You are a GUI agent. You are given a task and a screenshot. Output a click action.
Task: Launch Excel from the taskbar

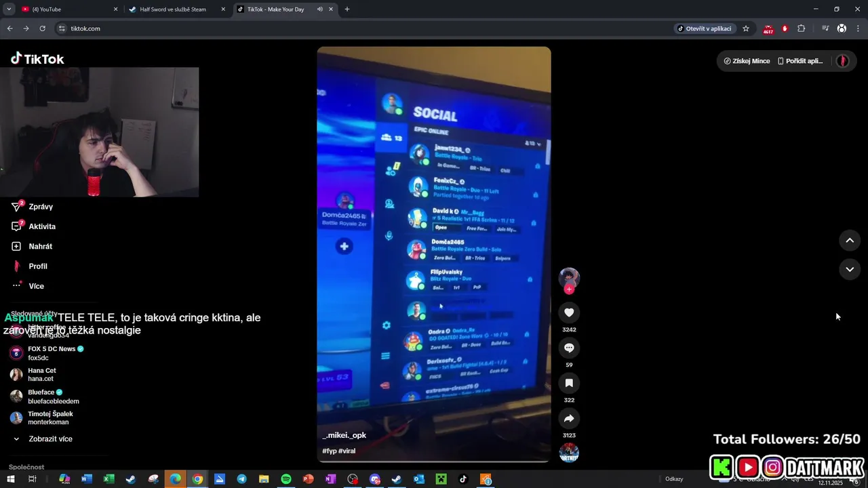tap(108, 479)
